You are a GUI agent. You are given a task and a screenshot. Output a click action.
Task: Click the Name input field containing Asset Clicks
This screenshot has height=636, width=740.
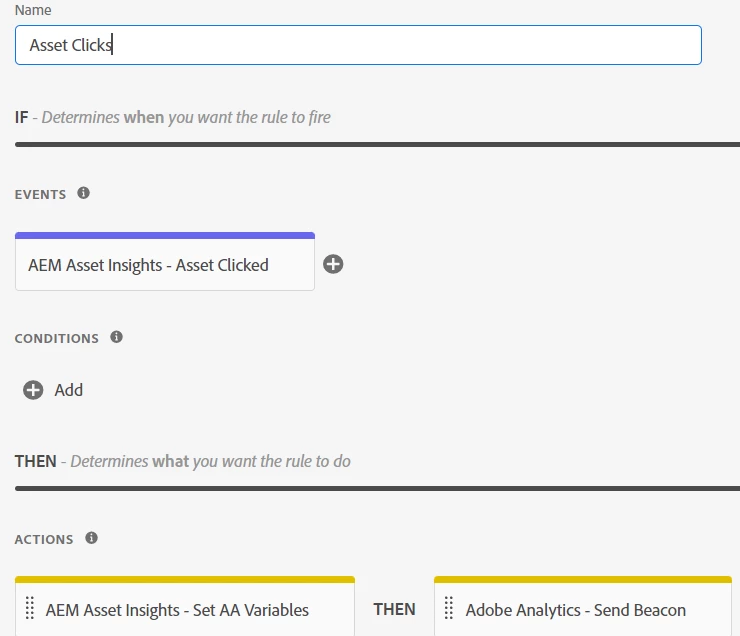(358, 45)
